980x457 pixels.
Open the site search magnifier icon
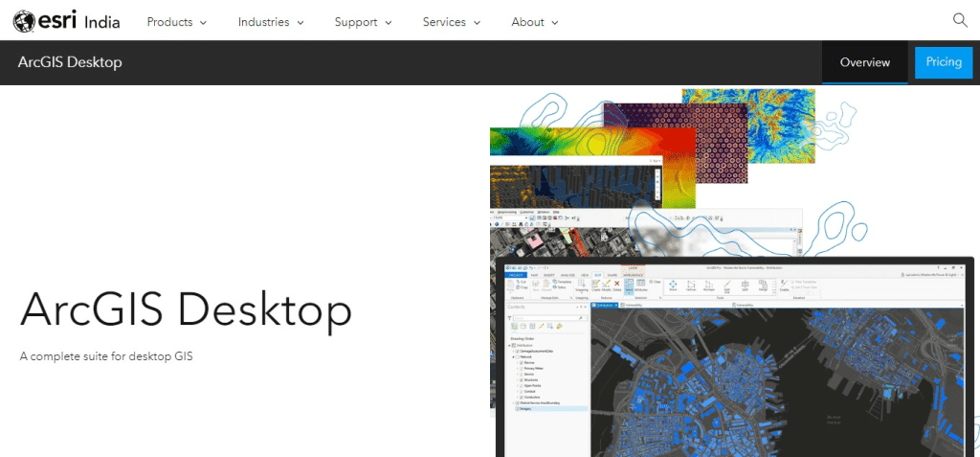pos(960,20)
